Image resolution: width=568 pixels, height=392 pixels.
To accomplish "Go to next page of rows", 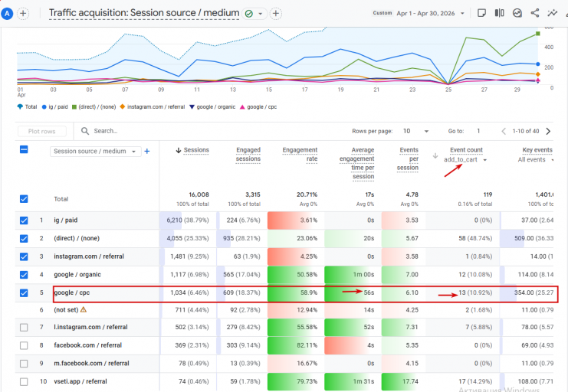I will coord(548,131).
